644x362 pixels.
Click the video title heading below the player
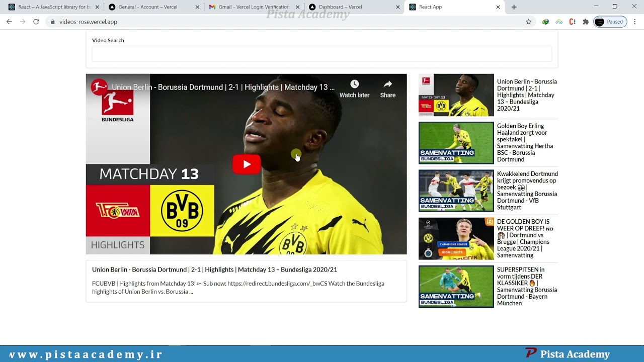point(214,269)
